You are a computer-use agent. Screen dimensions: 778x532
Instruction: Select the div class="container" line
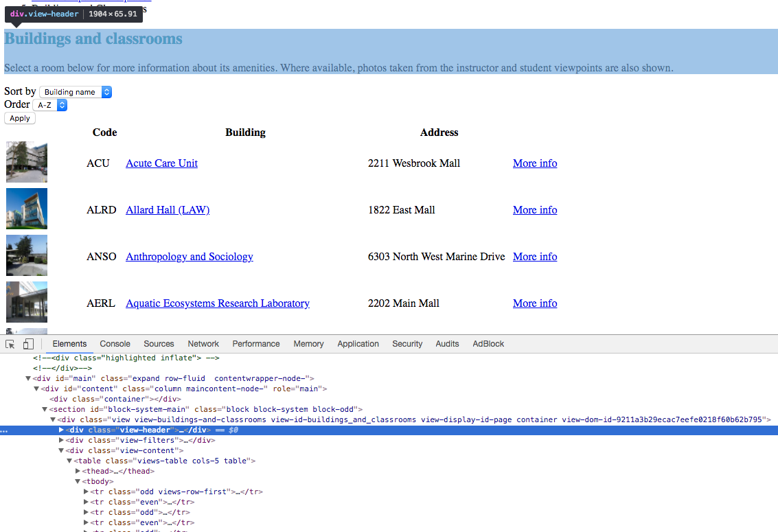[x=115, y=399]
